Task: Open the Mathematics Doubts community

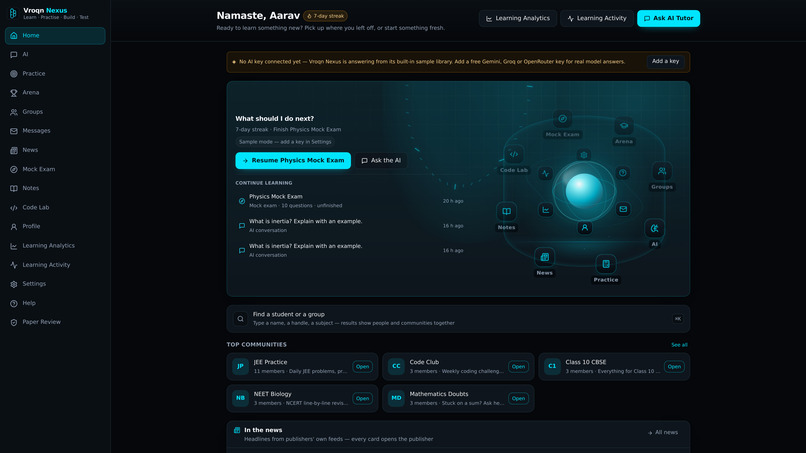Action: [518, 398]
